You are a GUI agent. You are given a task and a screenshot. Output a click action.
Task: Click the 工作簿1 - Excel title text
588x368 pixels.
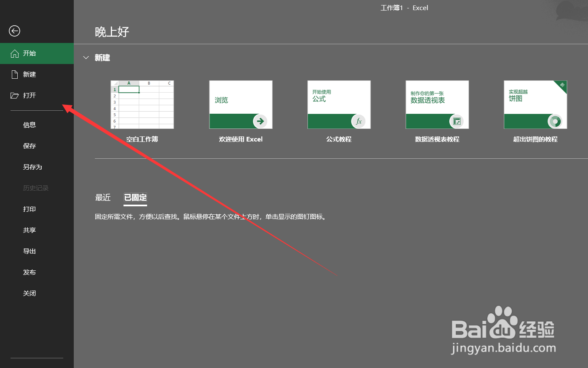(404, 8)
